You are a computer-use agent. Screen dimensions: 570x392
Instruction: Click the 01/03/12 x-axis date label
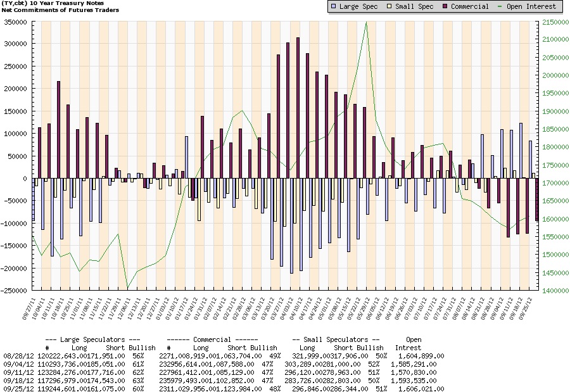pos(163,309)
